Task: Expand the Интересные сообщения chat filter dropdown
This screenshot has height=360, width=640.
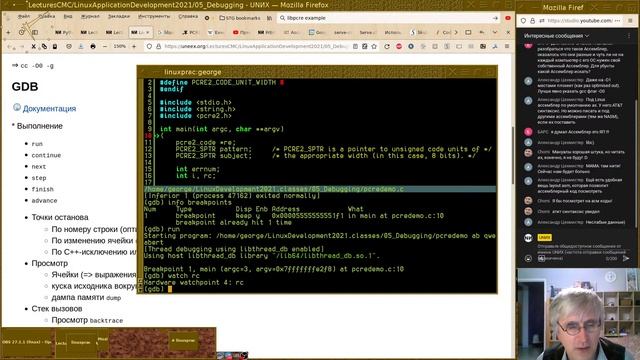Action: click(556, 36)
